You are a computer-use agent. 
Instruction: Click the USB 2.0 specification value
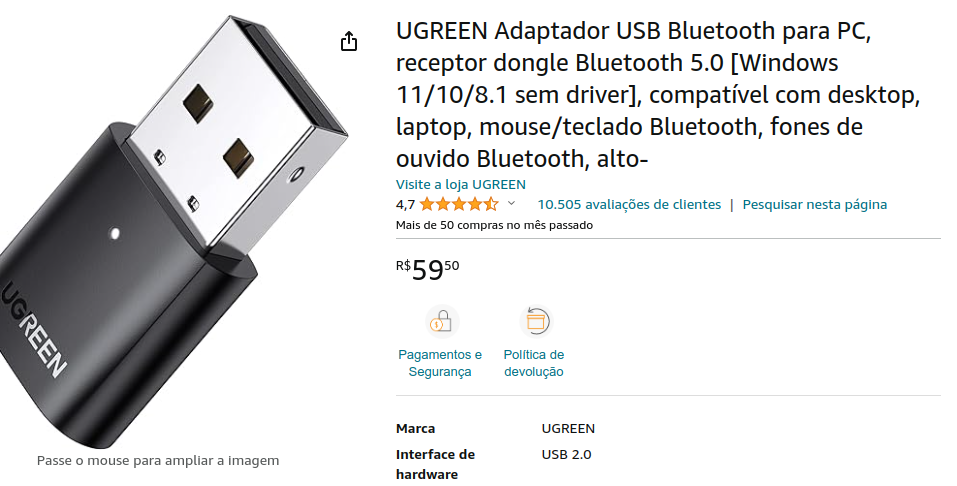566,454
